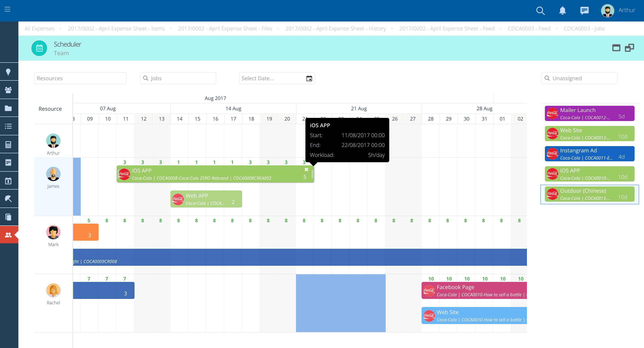Select the iOS APP unassigned job card
644x348 pixels.
point(590,174)
